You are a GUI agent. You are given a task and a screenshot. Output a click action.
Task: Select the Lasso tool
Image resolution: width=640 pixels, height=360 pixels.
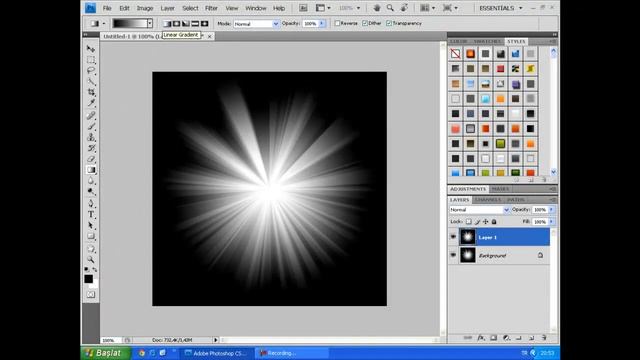(91, 71)
